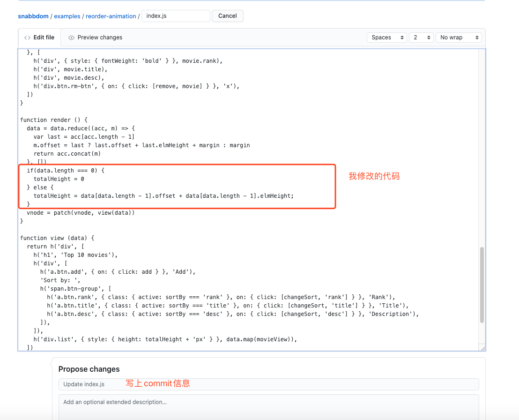Open the reorder-animation breadcrumb link
Image resolution: width=519 pixels, height=420 pixels.
point(111,16)
